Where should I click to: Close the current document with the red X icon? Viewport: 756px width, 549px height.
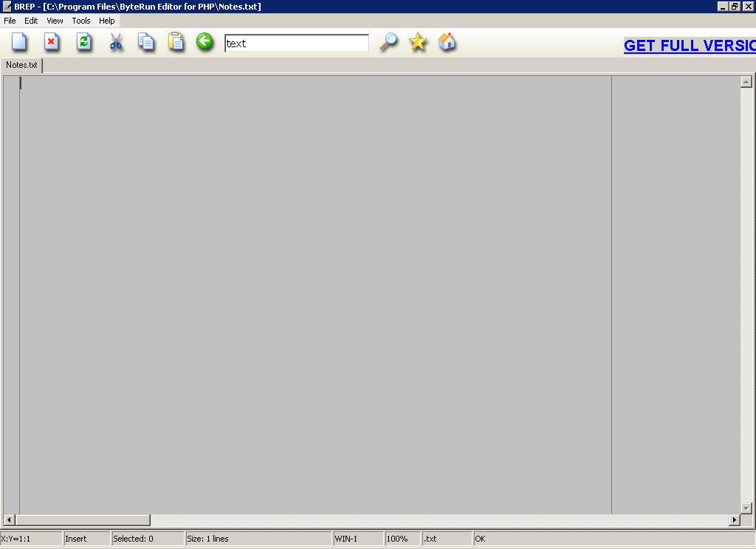(x=51, y=42)
